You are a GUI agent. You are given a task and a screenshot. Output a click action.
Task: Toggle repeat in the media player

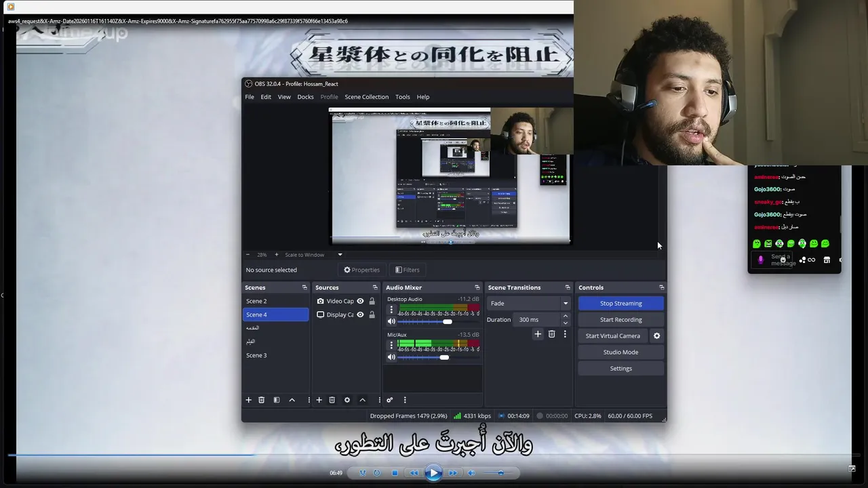377,473
